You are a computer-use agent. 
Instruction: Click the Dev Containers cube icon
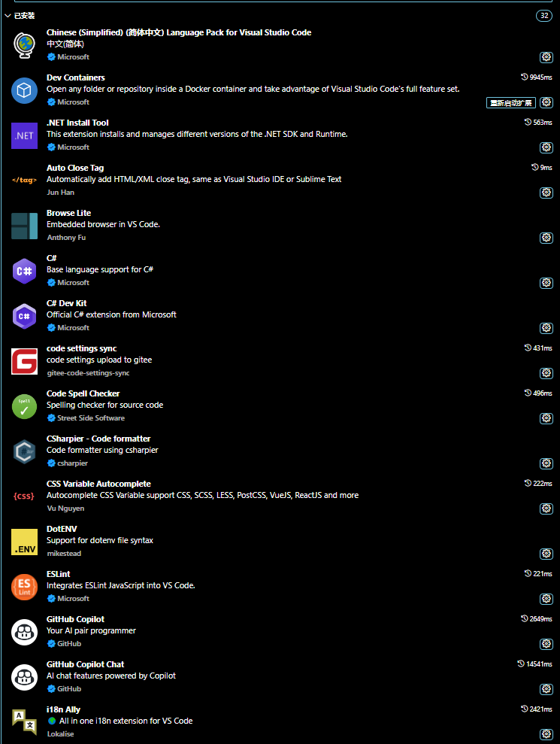pyautogui.click(x=24, y=90)
